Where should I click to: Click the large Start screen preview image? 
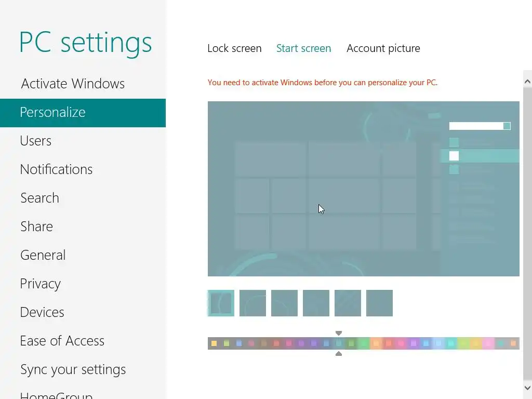(363, 189)
